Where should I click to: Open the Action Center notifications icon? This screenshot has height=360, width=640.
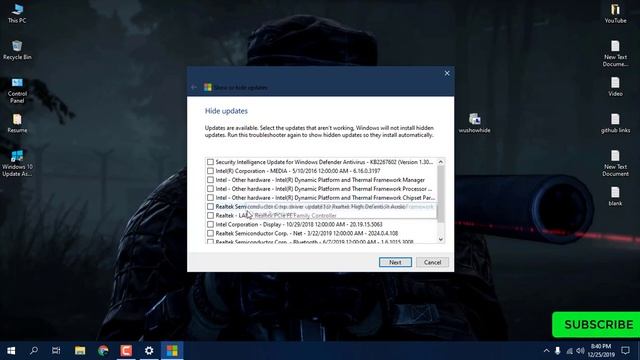point(625,351)
